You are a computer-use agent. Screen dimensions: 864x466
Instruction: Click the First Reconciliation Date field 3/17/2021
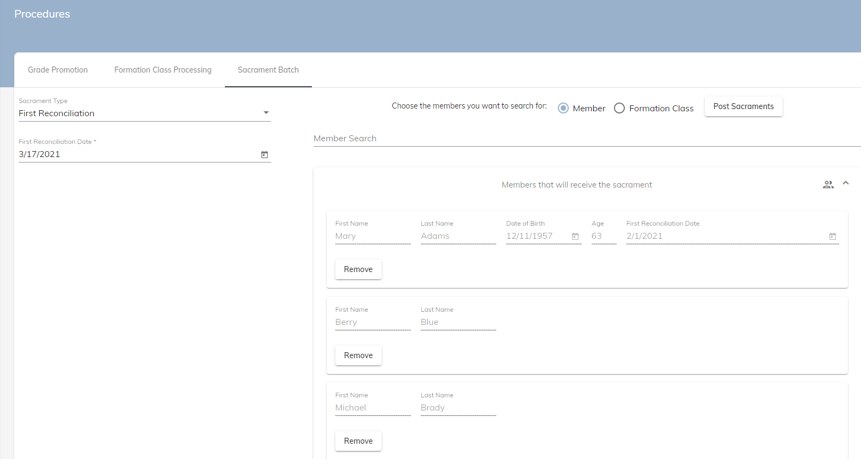pos(136,155)
